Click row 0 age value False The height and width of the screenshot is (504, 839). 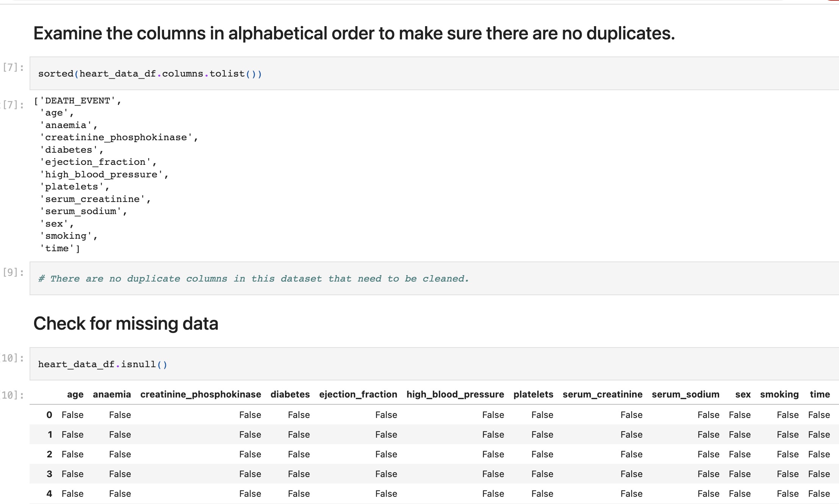pos(72,415)
